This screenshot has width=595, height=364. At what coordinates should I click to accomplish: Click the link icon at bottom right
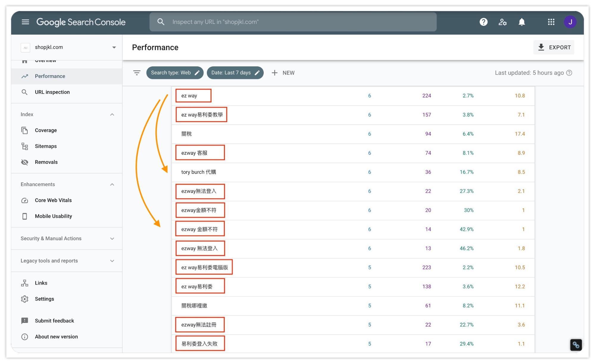[576, 345]
